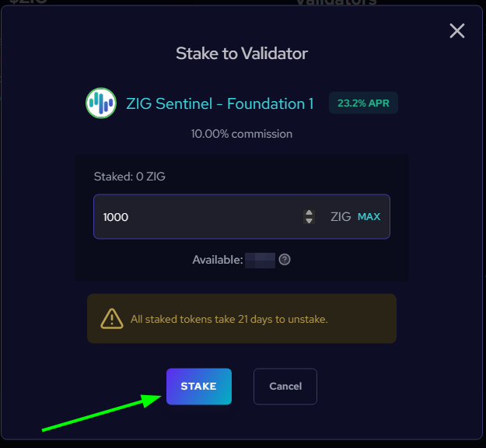This screenshot has width=486, height=448.
Task: Click the Validators heading behind the dialog
Action: 336,3
